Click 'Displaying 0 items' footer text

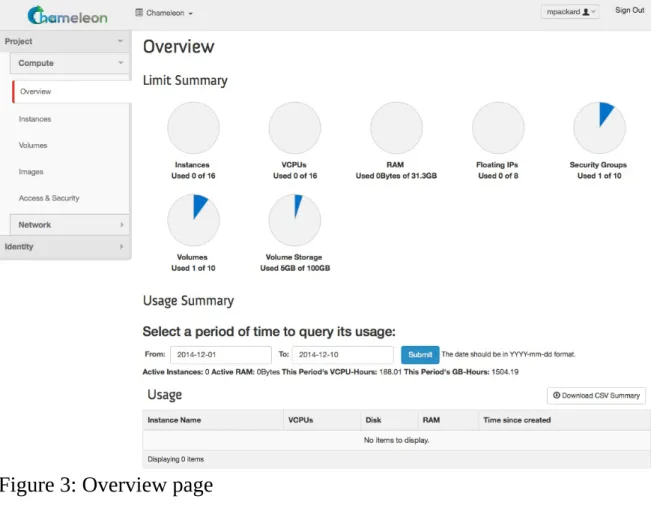click(176, 459)
